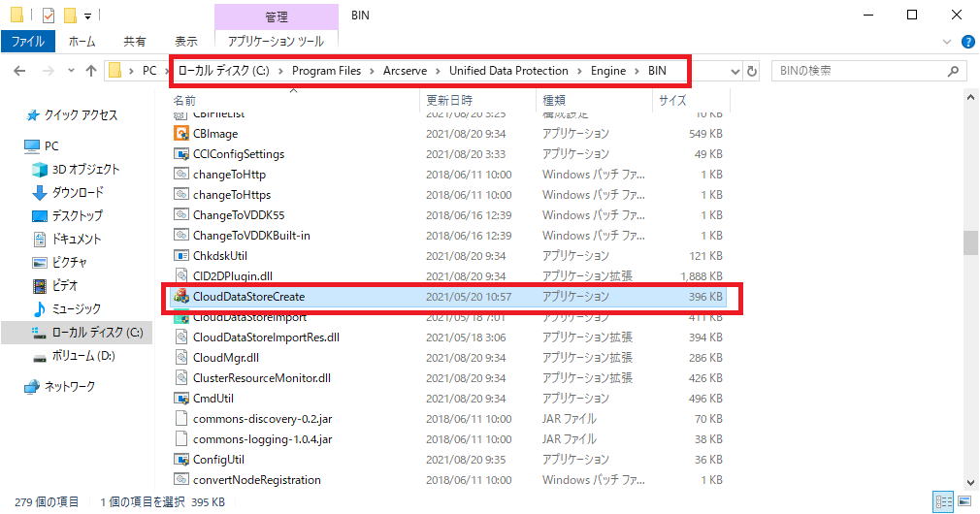The width and height of the screenshot is (980, 514).
Task: Expand chevron after Engine breadcrumb
Action: click(x=637, y=71)
